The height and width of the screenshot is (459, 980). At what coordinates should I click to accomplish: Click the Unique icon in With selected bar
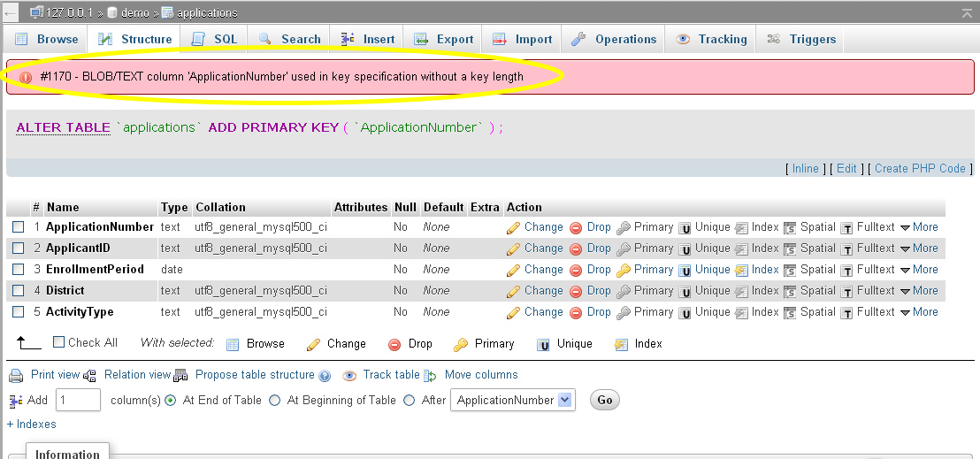click(x=544, y=345)
